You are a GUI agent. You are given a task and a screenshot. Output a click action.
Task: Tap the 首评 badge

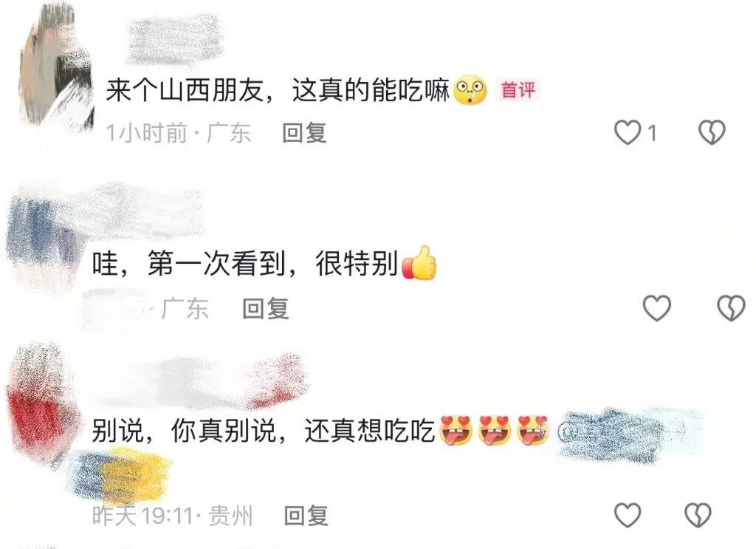click(518, 89)
